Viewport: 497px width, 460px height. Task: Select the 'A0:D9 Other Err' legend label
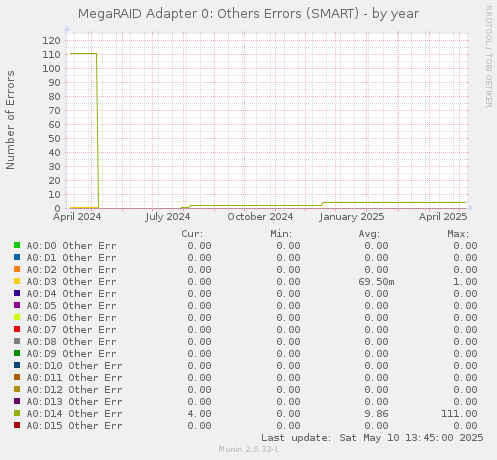[x=71, y=354]
